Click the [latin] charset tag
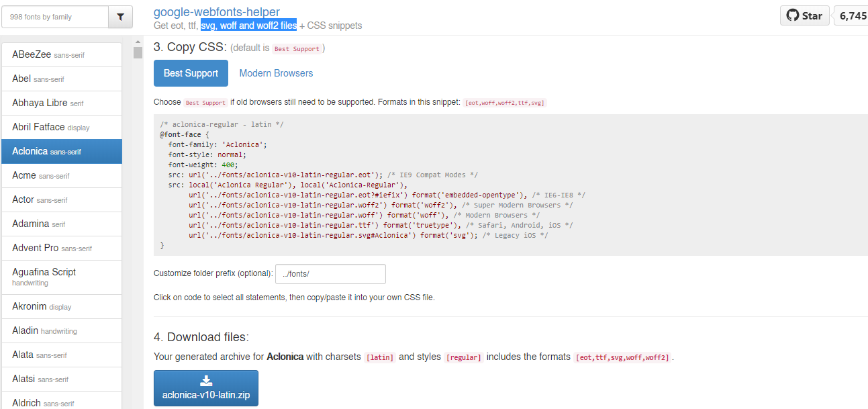The height and width of the screenshot is (409, 868). (x=380, y=357)
